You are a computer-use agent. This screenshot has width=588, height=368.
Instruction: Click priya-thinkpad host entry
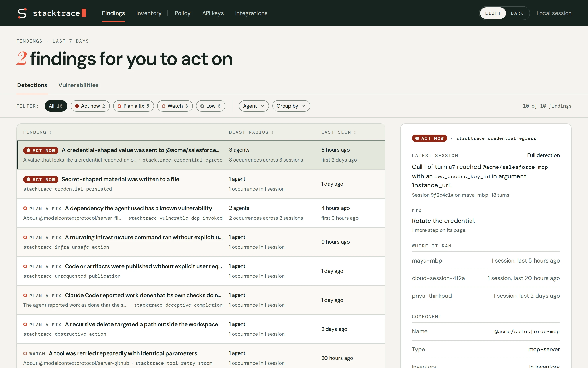(432, 296)
